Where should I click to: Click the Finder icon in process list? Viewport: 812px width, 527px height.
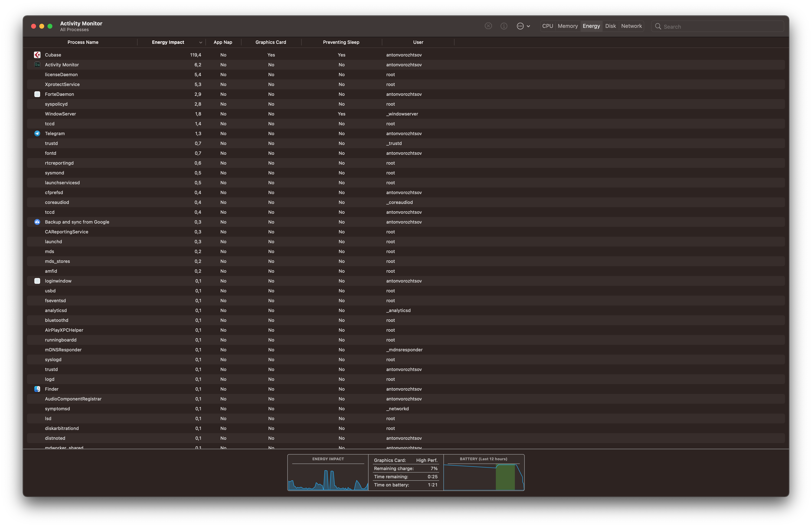[x=37, y=389]
